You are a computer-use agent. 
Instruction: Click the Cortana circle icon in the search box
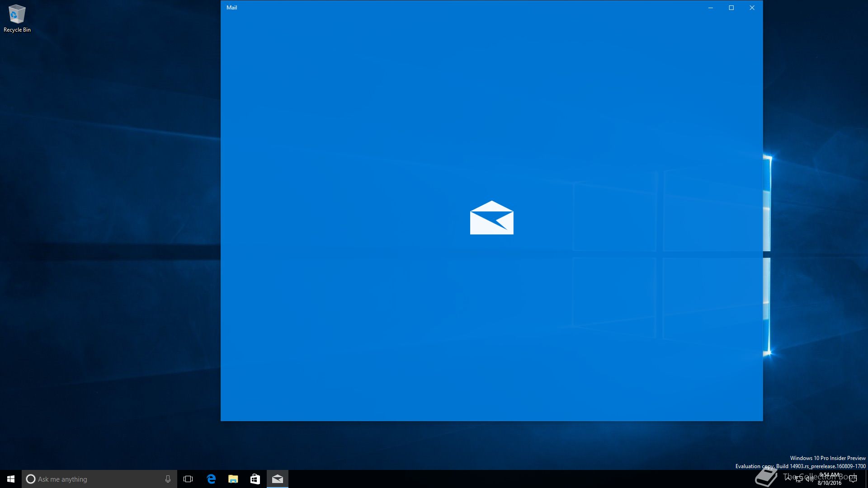(31, 479)
